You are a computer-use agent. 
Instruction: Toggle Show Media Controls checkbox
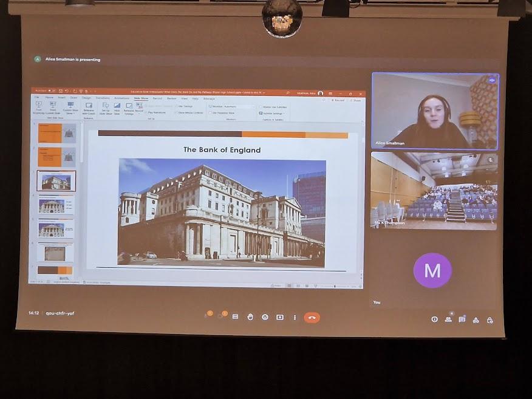coord(189,112)
